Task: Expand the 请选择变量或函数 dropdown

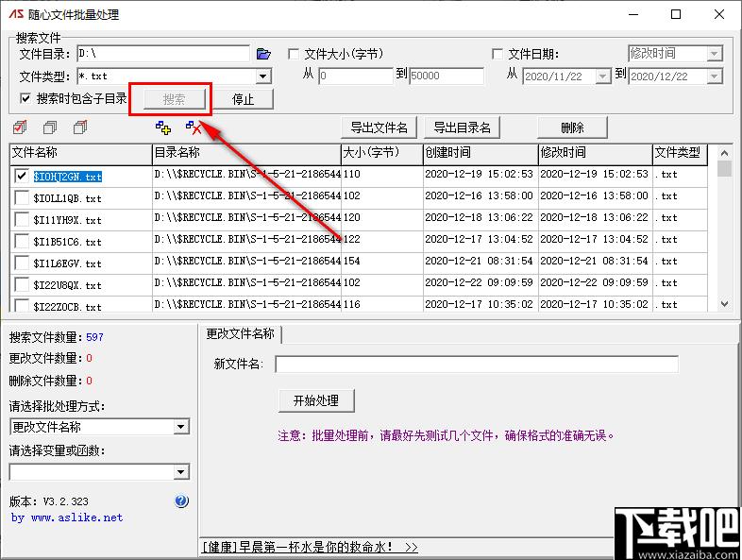Action: click(180, 472)
